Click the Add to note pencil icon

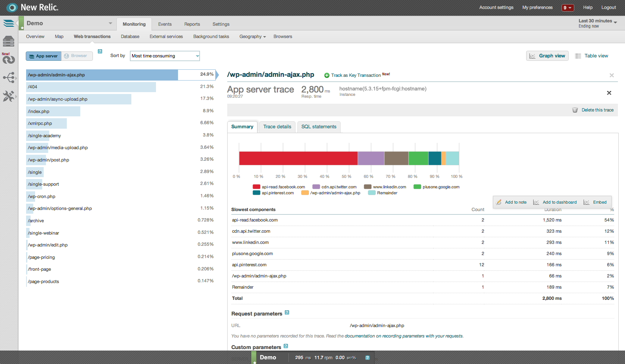[x=499, y=202]
